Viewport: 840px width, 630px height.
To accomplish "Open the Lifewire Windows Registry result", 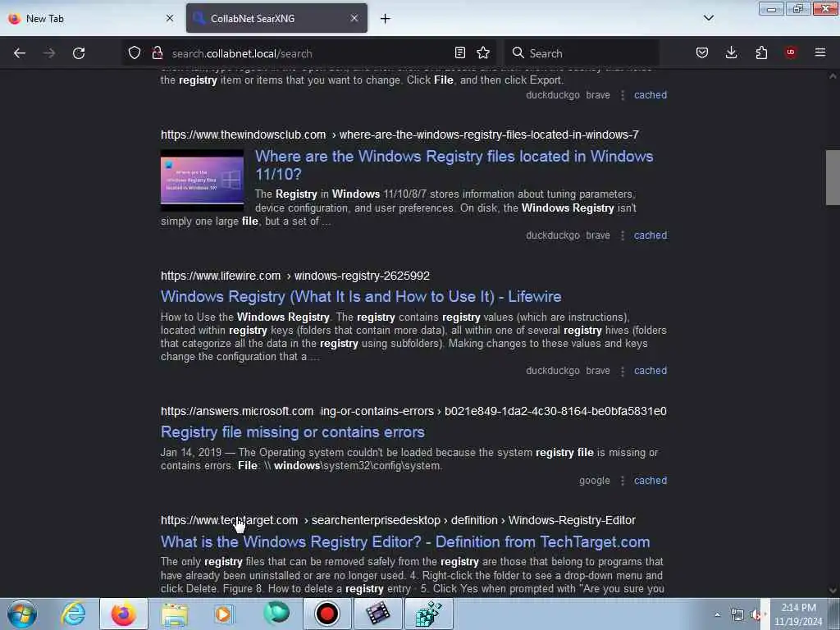I will pos(361,297).
